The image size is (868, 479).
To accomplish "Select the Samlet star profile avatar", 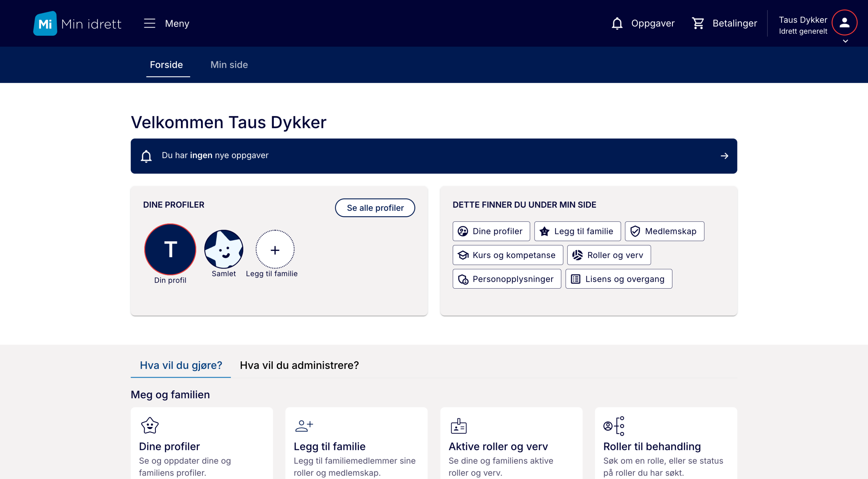I will (224, 249).
